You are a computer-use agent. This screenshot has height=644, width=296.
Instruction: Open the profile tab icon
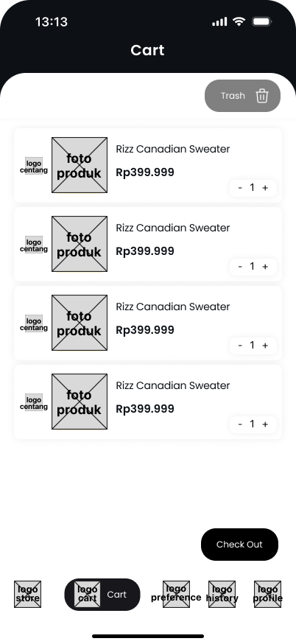[x=268, y=594]
